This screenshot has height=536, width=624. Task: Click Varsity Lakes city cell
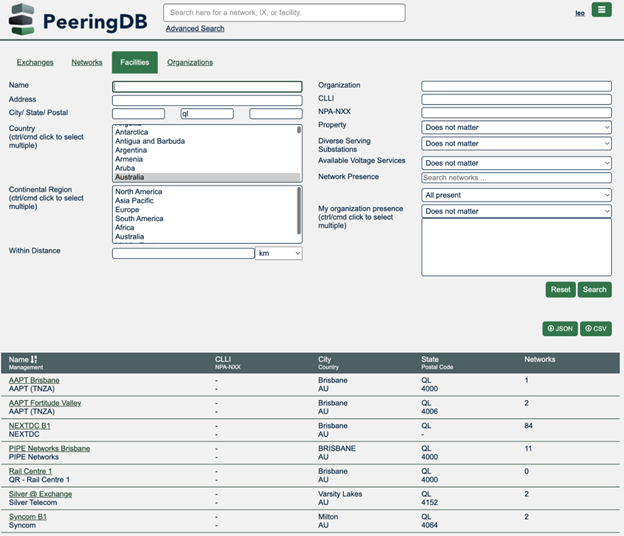click(x=340, y=494)
